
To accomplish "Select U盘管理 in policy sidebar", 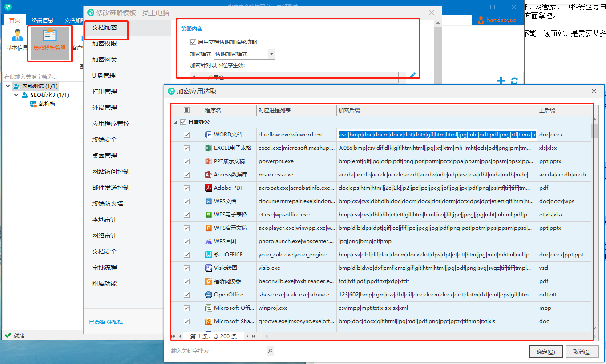I will (104, 76).
